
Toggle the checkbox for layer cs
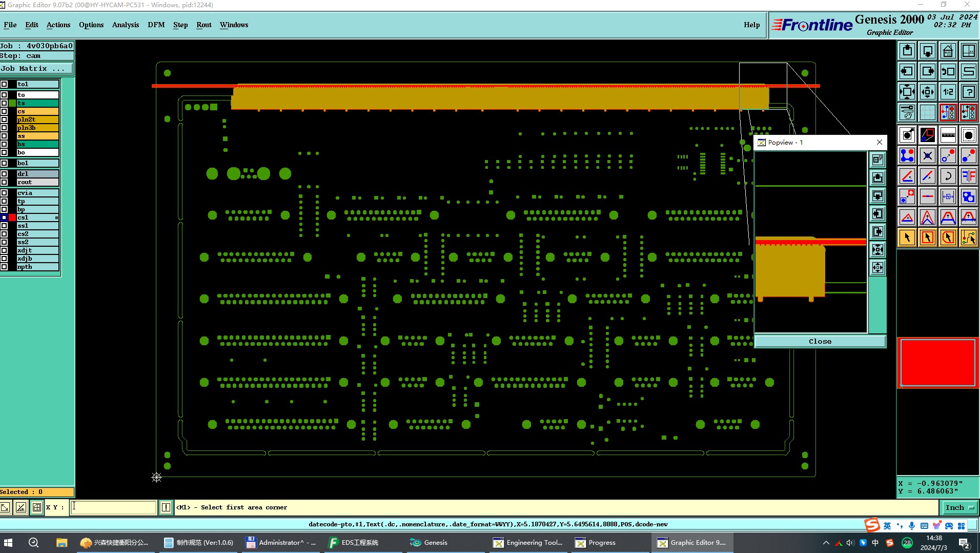tap(4, 111)
